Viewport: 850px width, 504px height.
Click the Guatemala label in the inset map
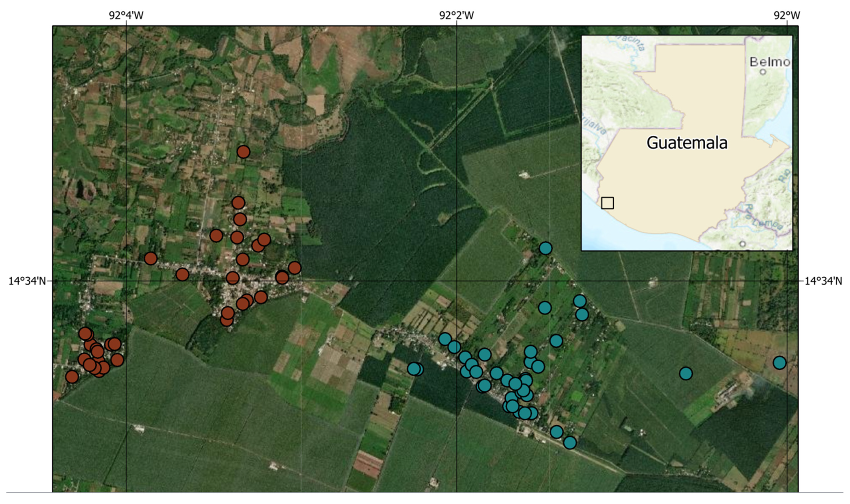pyautogui.click(x=687, y=143)
